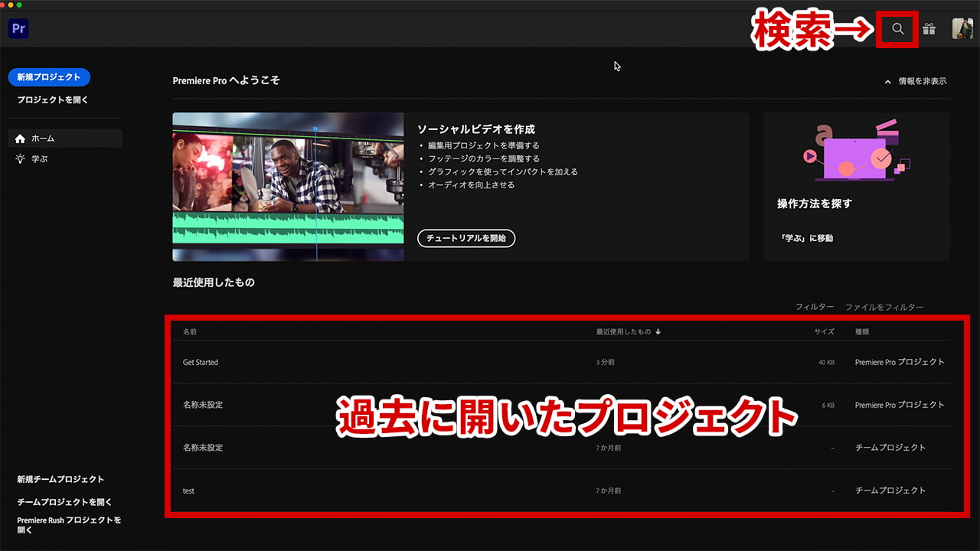Sort by the サイズ column header
The image size is (980, 551).
(x=824, y=331)
